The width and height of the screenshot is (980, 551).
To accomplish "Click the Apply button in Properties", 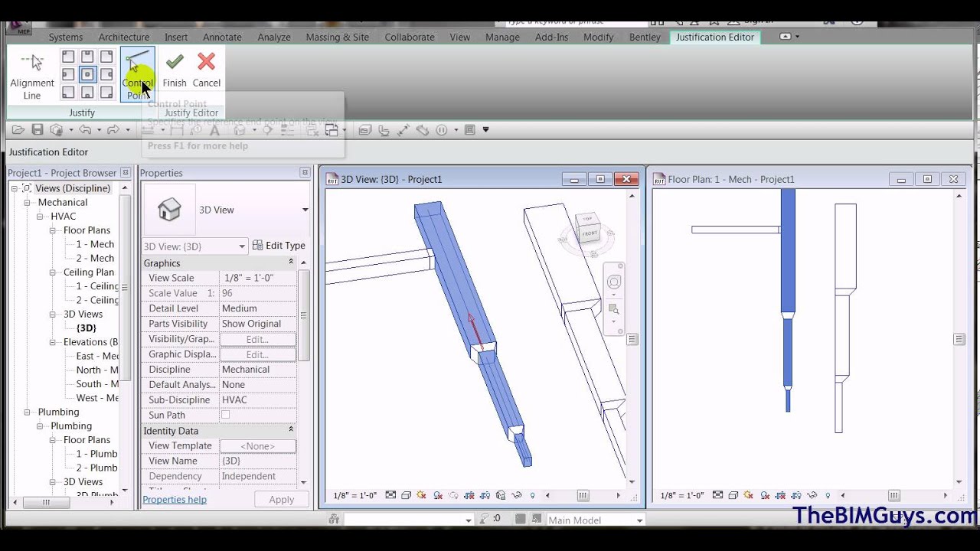I will [281, 499].
